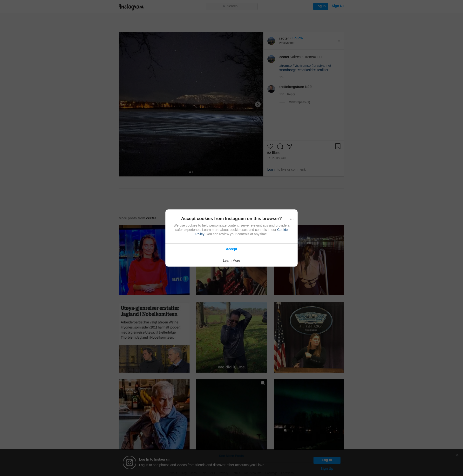Follow the cecter account

click(297, 38)
